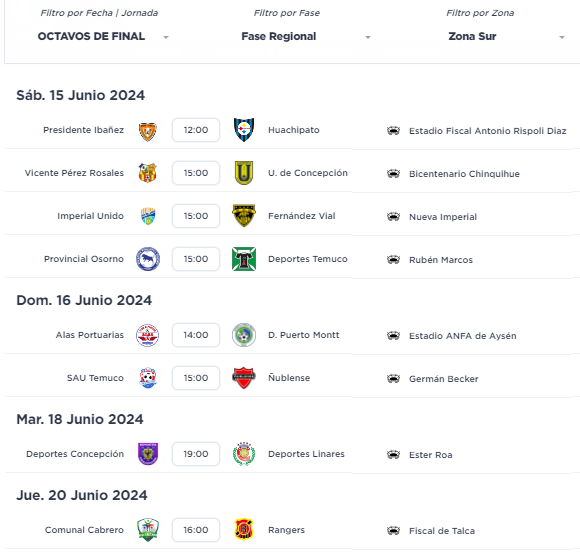Image resolution: width=580 pixels, height=558 pixels.
Task: Click the stadium icon beside Germán Becker
Action: click(393, 378)
